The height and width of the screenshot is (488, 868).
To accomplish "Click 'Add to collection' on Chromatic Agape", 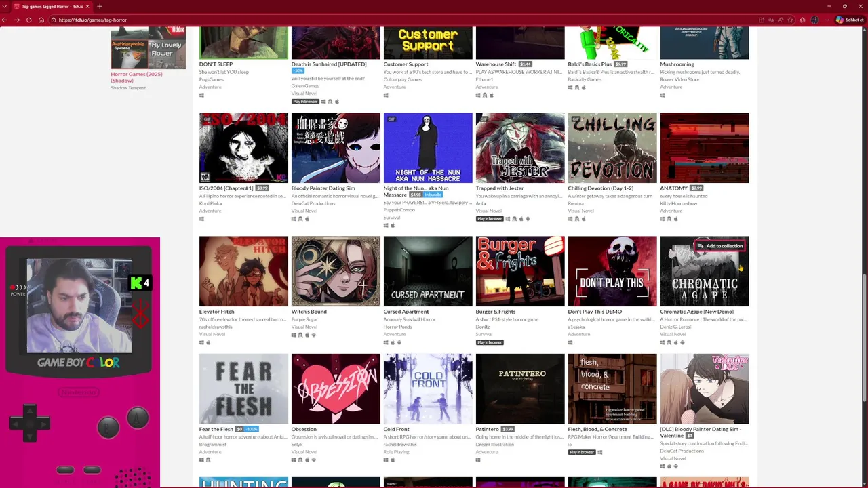I will coord(720,245).
